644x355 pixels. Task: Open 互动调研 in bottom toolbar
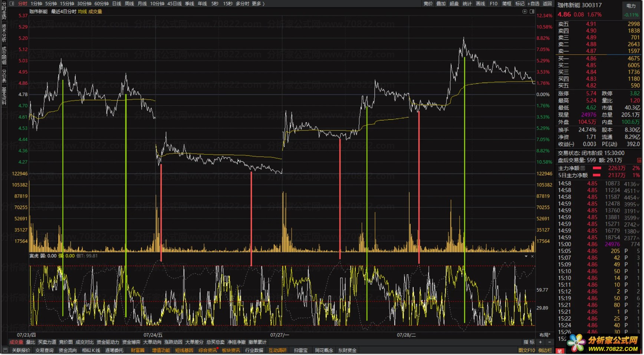click(x=277, y=350)
